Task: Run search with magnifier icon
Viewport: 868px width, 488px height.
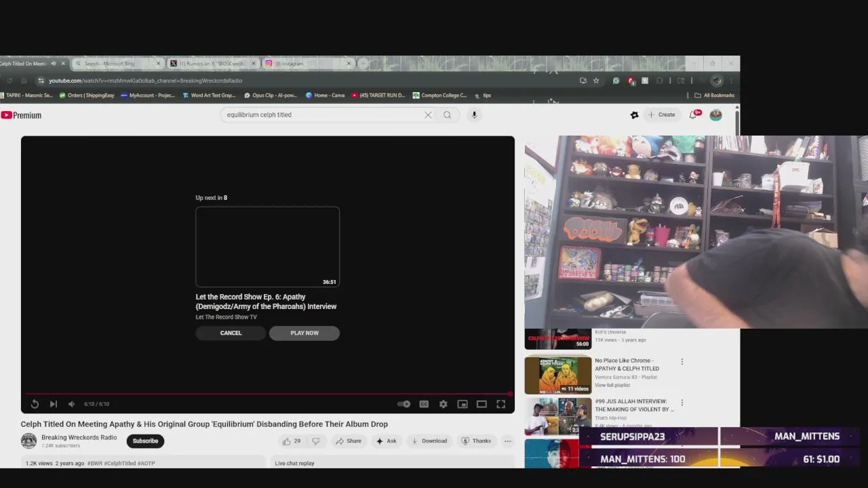Action: 448,115
